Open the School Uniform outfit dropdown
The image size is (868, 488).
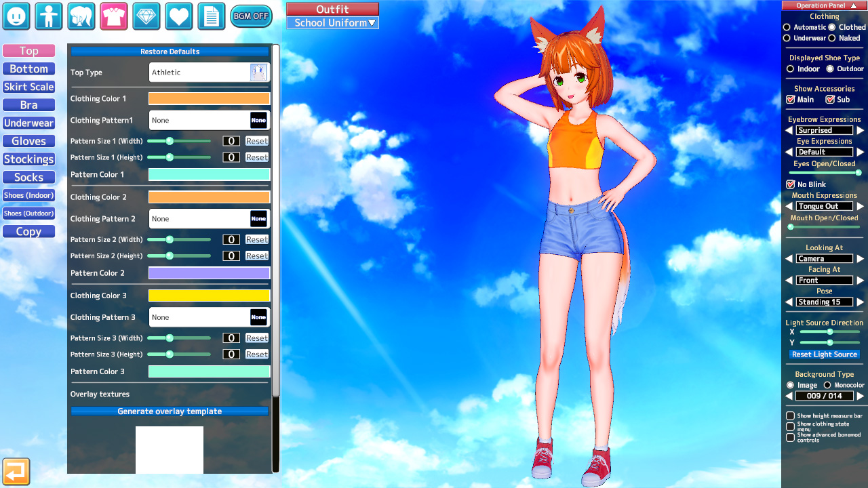[332, 23]
